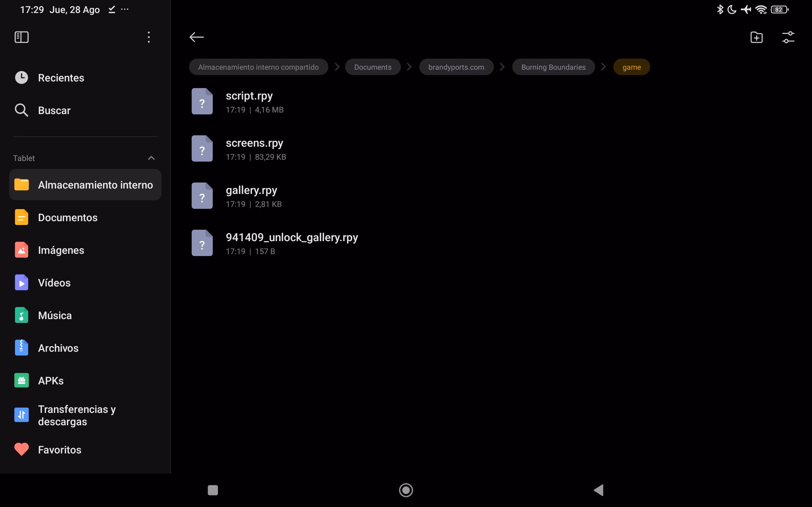Image resolution: width=812 pixels, height=507 pixels.
Task: Open Recientes from the sidebar
Action: 61,78
